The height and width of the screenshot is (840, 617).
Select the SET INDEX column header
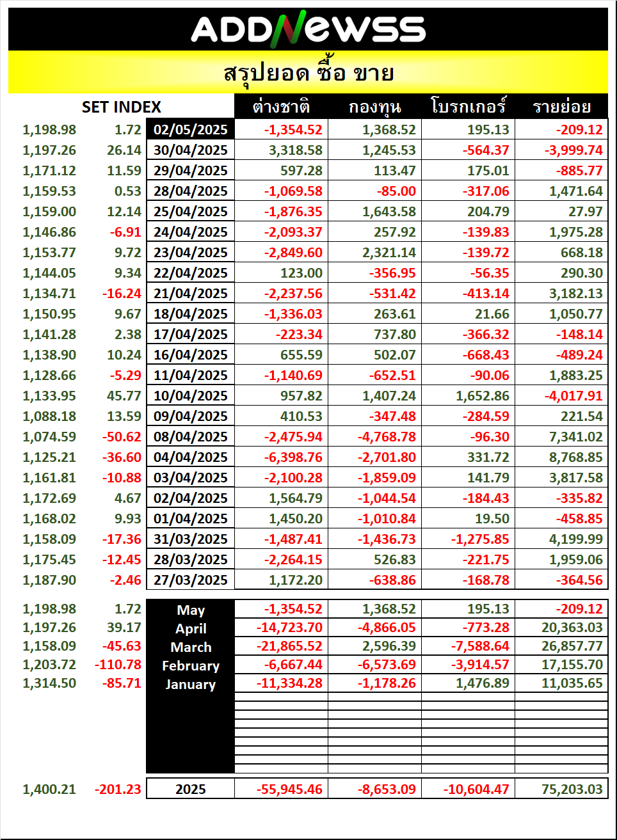pos(122,107)
